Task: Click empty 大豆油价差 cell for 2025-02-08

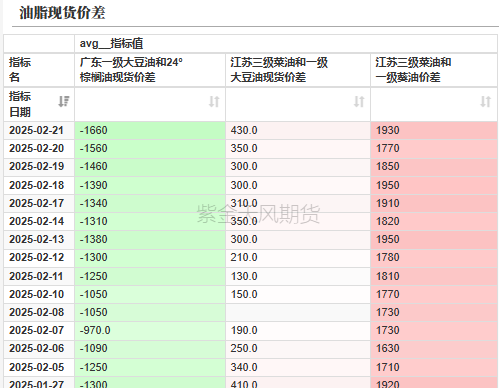Action: pos(298,312)
